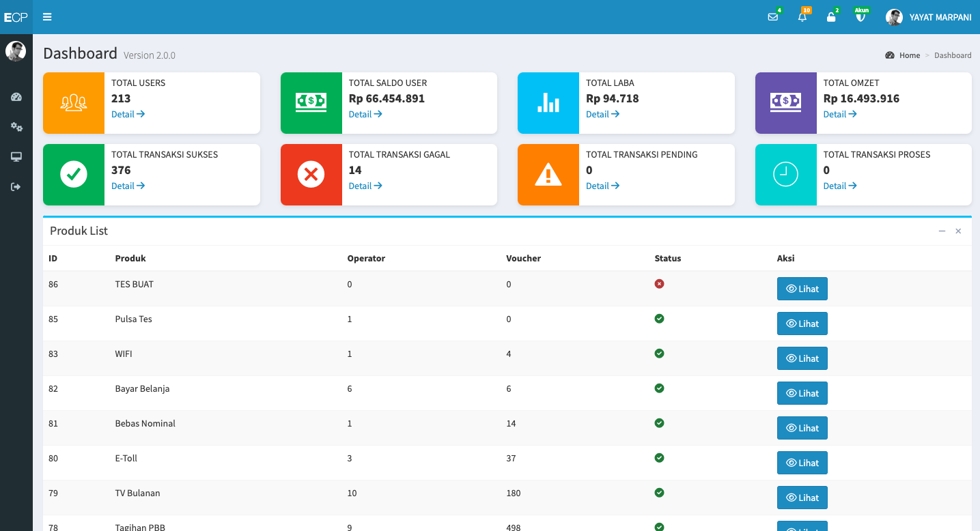Screen dimensions: 980x531
Task: Open the settings gears sidebar icon
Action: 16,127
